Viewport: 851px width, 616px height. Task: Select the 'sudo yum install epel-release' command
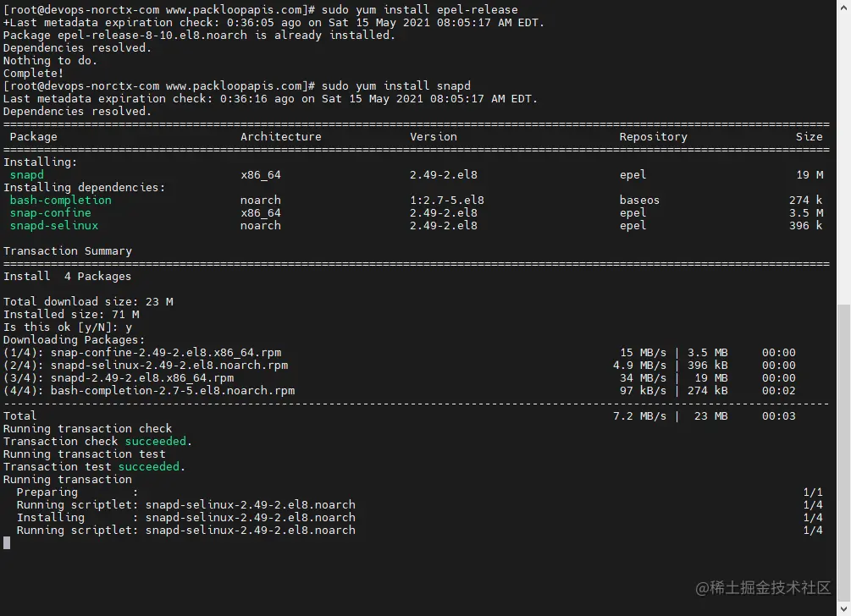click(x=419, y=10)
